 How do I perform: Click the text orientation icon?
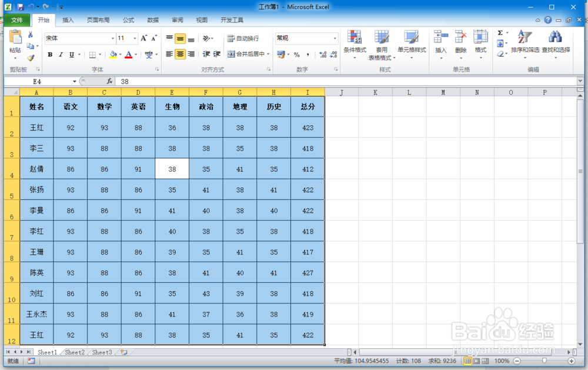206,38
